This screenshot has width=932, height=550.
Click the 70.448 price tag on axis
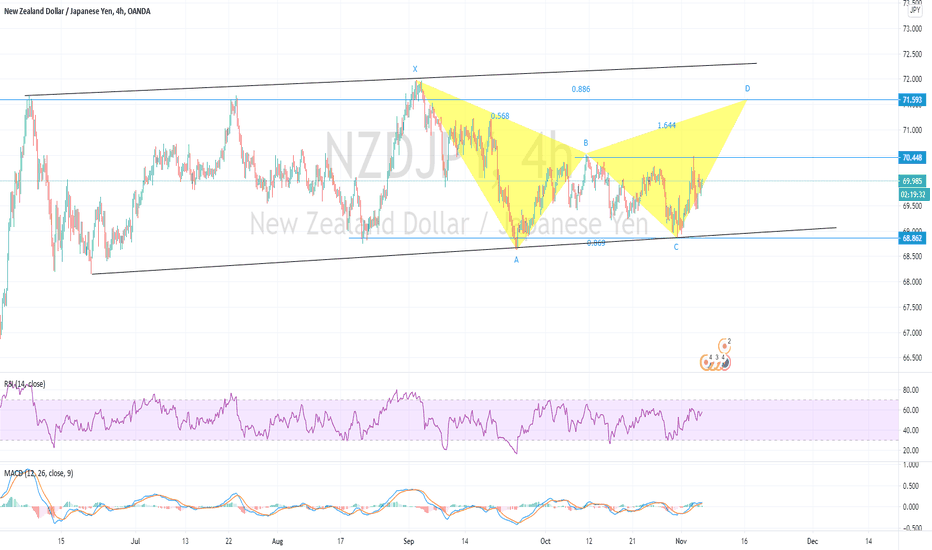pyautogui.click(x=912, y=158)
